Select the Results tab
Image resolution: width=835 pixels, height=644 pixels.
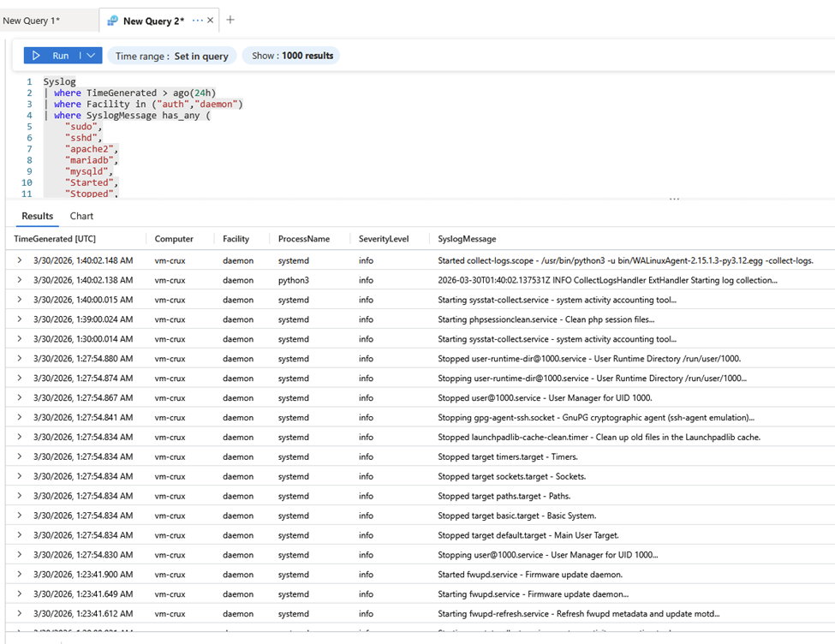[37, 217]
